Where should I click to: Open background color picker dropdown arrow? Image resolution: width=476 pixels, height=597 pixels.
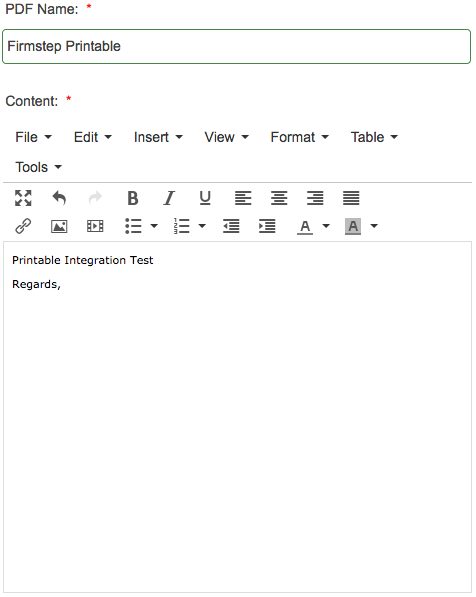(x=374, y=226)
